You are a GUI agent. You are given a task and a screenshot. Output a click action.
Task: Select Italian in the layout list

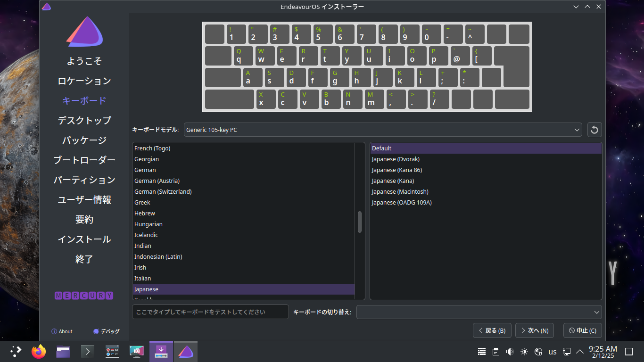point(243,278)
